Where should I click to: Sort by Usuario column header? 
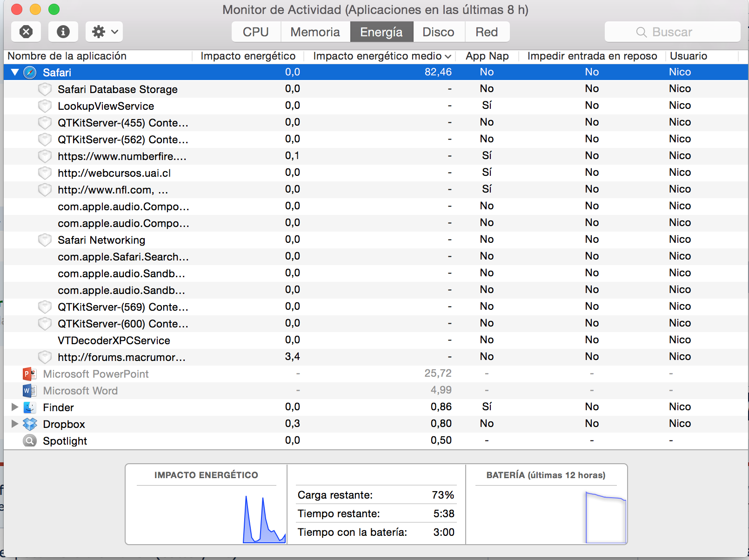click(689, 56)
